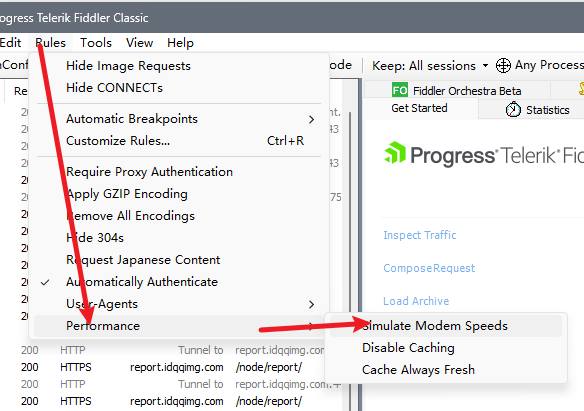The width and height of the screenshot is (584, 411).
Task: Open Keep: All sessions dropdown
Action: coord(430,66)
